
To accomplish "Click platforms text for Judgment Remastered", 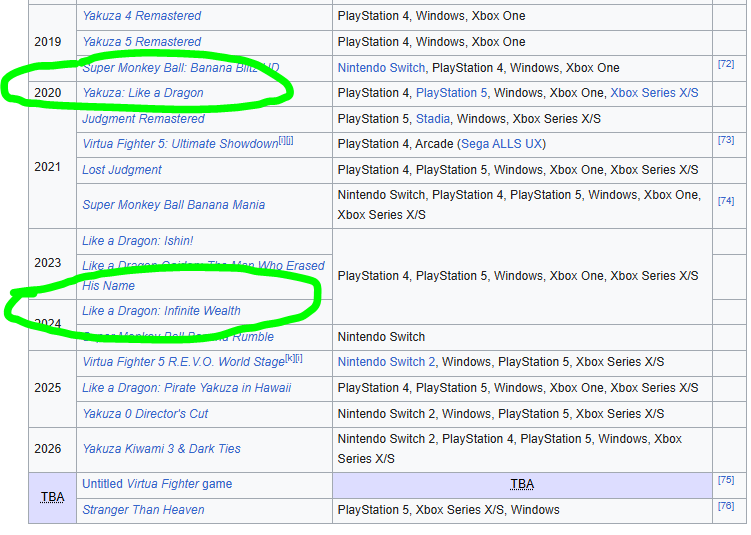I will (x=469, y=119).
